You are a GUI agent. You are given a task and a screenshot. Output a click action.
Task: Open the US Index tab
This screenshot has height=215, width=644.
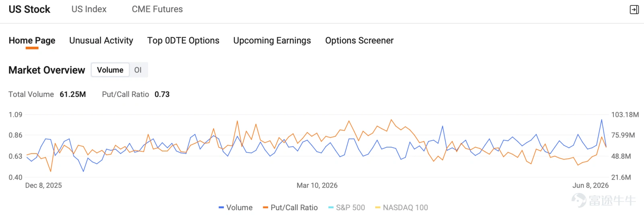(89, 9)
